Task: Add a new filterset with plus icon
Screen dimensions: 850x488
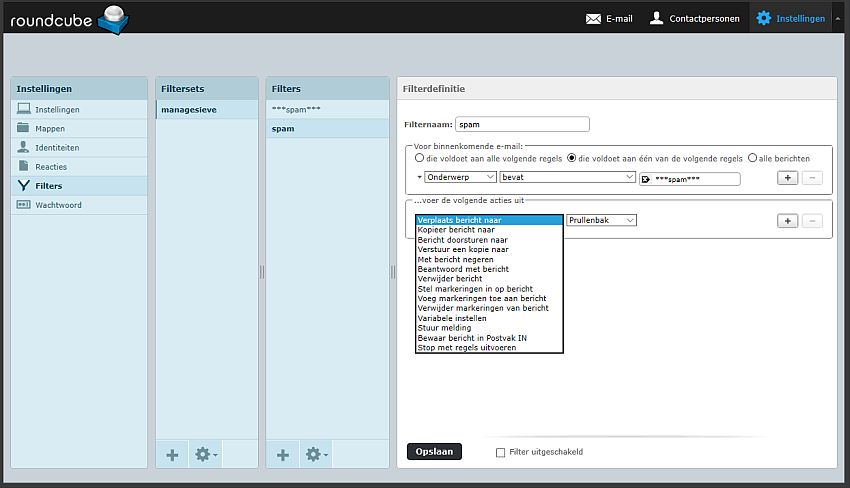Action: pyautogui.click(x=173, y=454)
